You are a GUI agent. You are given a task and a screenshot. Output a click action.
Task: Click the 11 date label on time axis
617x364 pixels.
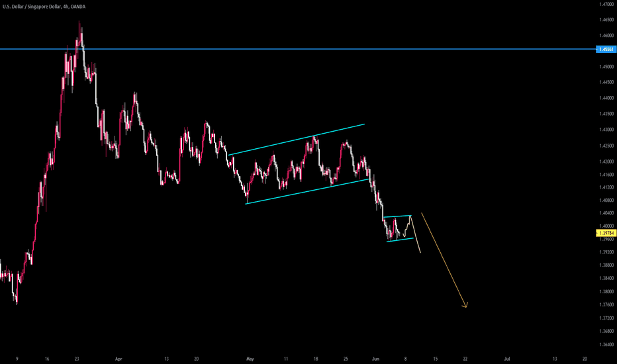[x=286, y=359]
